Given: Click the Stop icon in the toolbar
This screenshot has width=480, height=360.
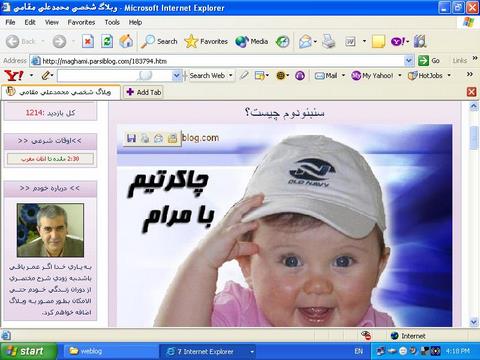Looking at the screenshot, I should 88,41.
